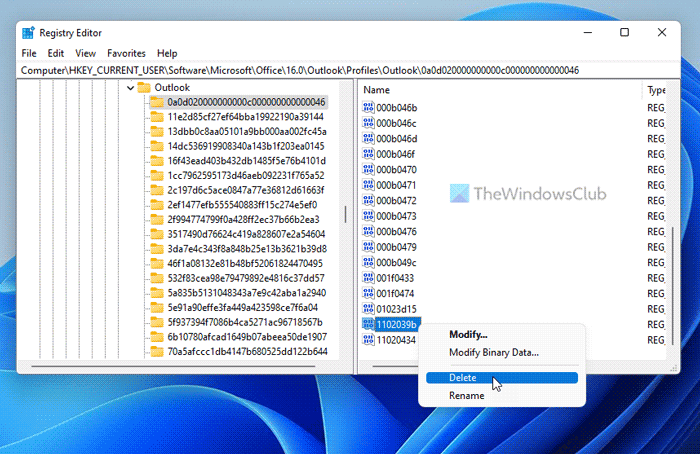Screen dimensions: 700x454
Task: Click the binary value icon for 001f0474
Action: pyautogui.click(x=368, y=293)
